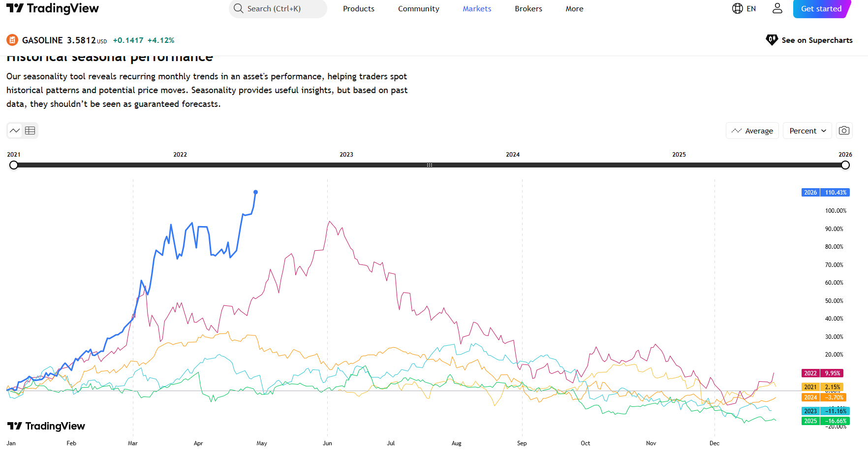The width and height of the screenshot is (868, 463).
Task: Click the GASOLINE symbol name
Action: [x=42, y=40]
